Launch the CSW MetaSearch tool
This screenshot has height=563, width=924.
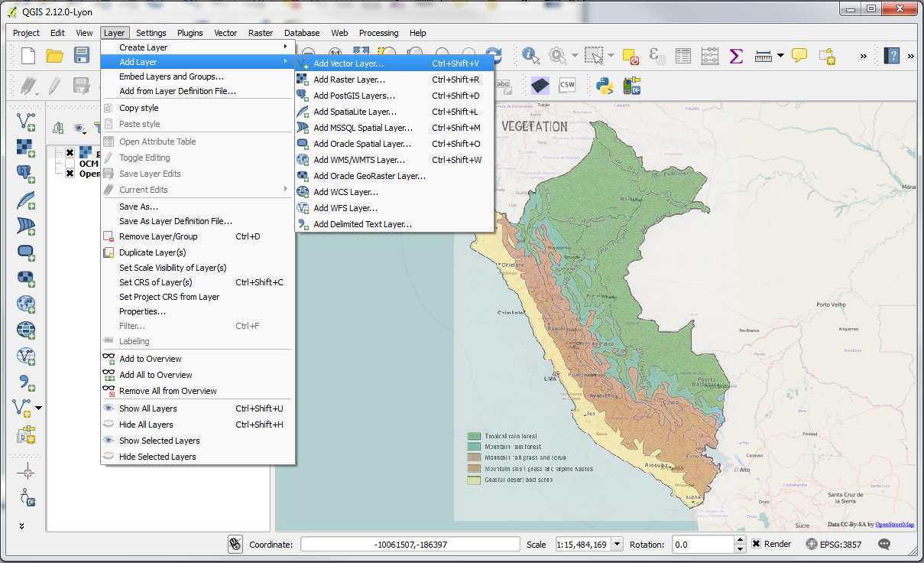(566, 84)
